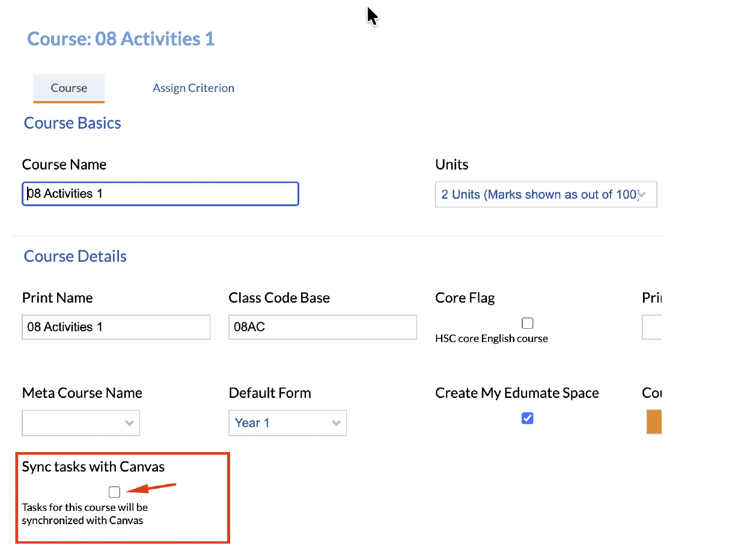Pick the orange course colour swatch
756x553 pixels.
tap(654, 421)
